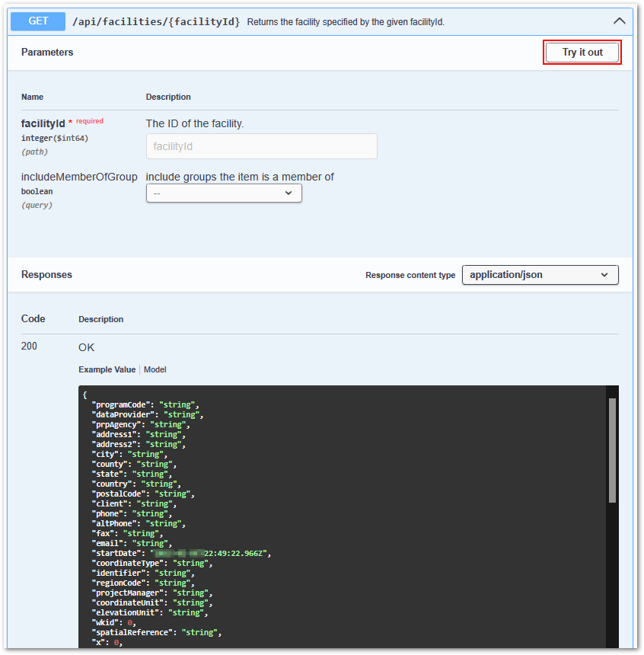The height and width of the screenshot is (655, 644).
Task: Select the required marker next to facilityId
Action: tap(89, 120)
